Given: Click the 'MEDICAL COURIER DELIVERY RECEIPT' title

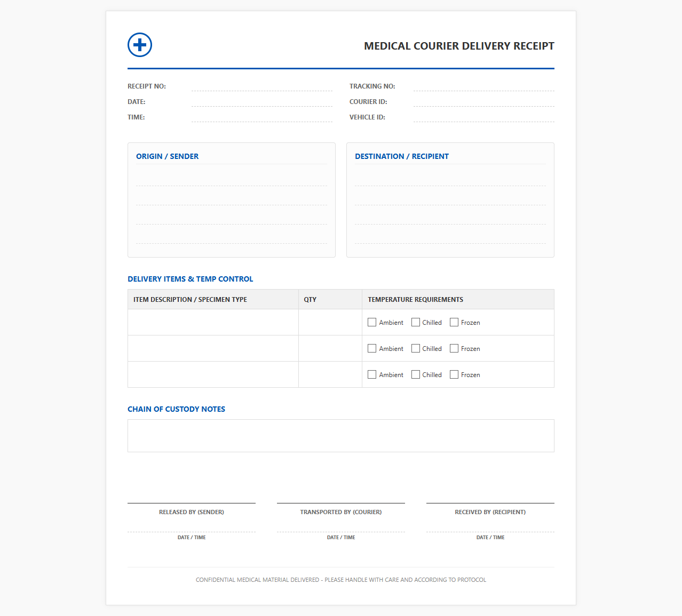Looking at the screenshot, I should click(459, 46).
